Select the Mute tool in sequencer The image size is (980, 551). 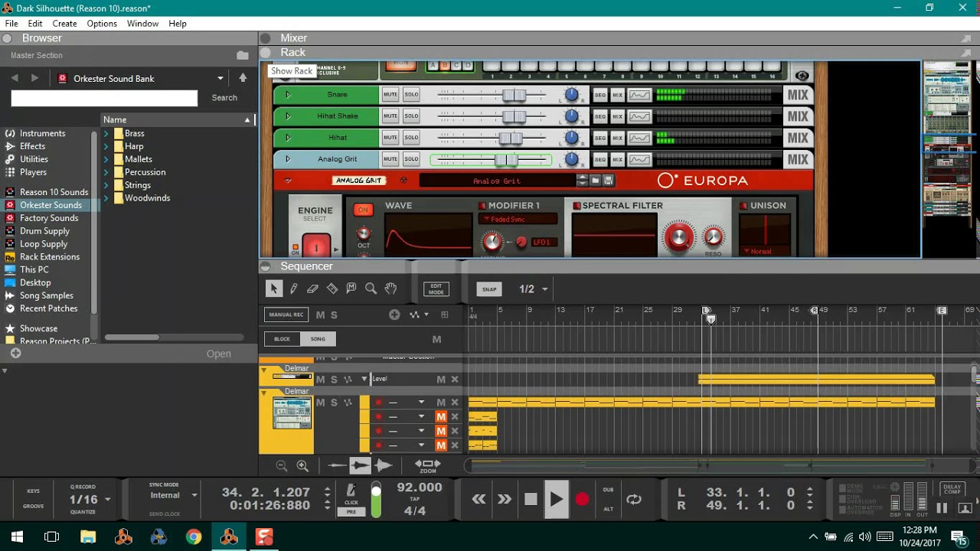click(351, 289)
